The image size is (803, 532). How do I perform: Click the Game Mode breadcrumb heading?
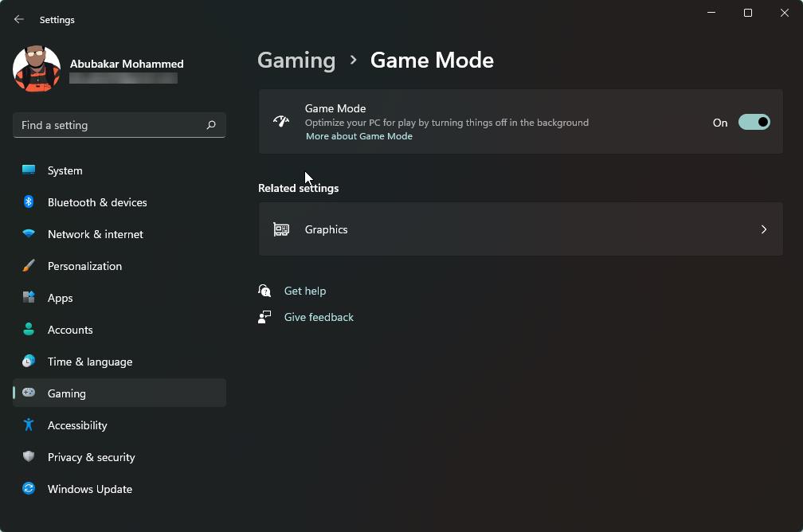(432, 60)
